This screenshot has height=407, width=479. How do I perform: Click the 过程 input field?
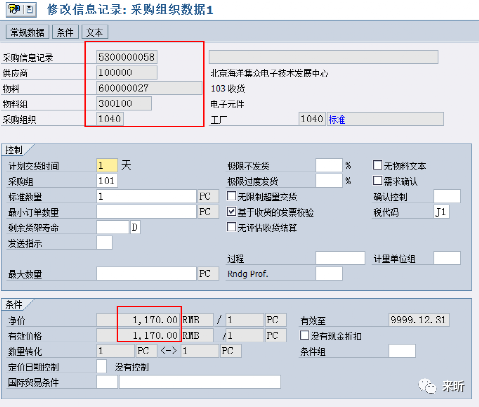pyautogui.click(x=340, y=258)
